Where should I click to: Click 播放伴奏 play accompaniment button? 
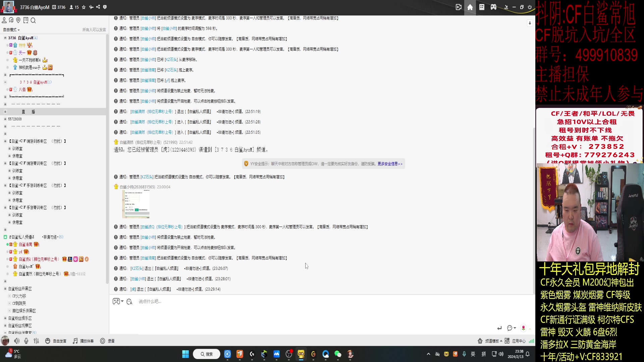click(x=83, y=341)
